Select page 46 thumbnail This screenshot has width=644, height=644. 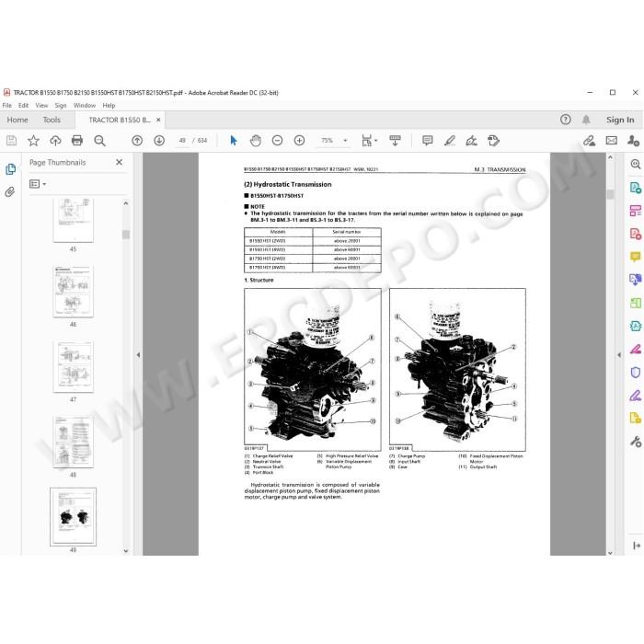tap(73, 292)
